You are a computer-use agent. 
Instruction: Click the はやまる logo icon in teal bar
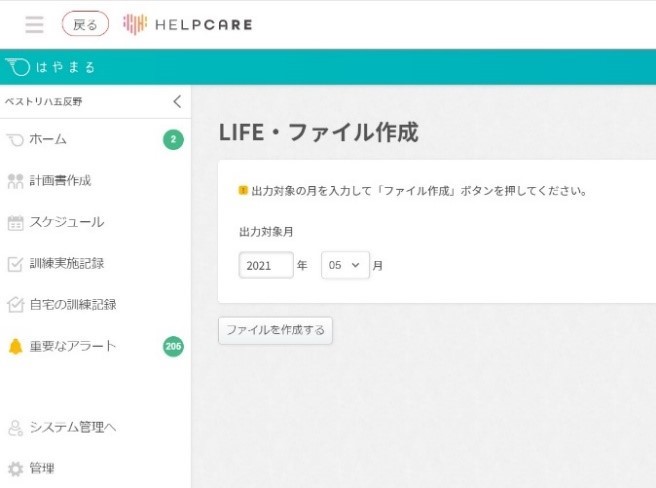[x=18, y=67]
